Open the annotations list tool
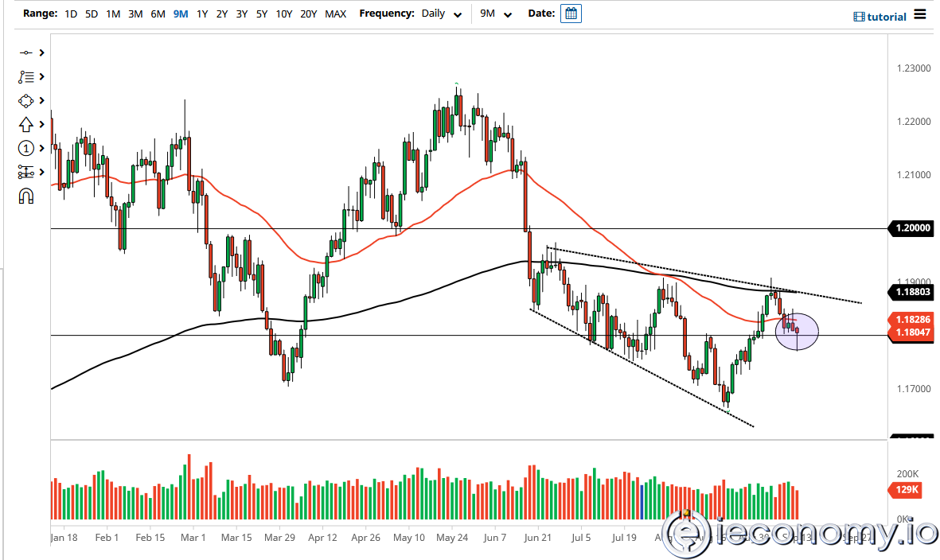 26,76
